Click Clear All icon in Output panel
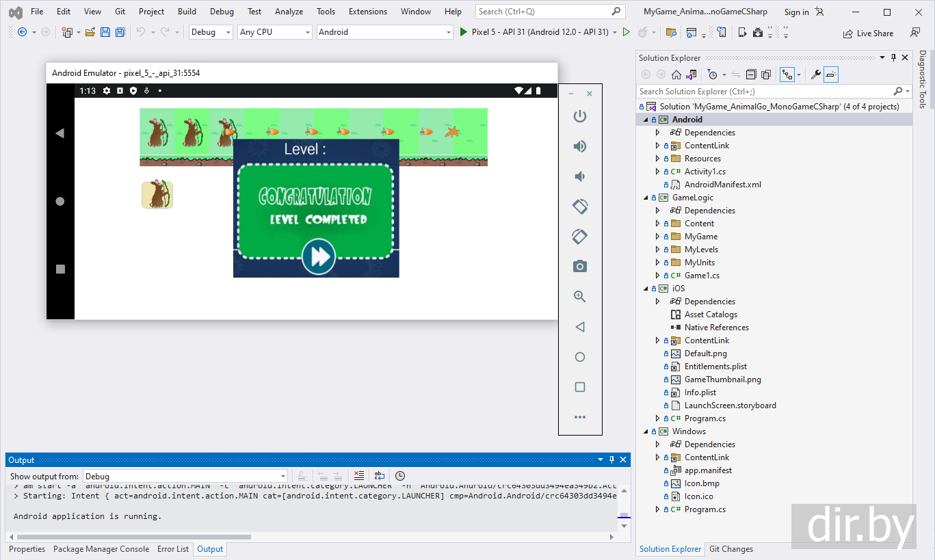The image size is (935, 560). point(359,476)
